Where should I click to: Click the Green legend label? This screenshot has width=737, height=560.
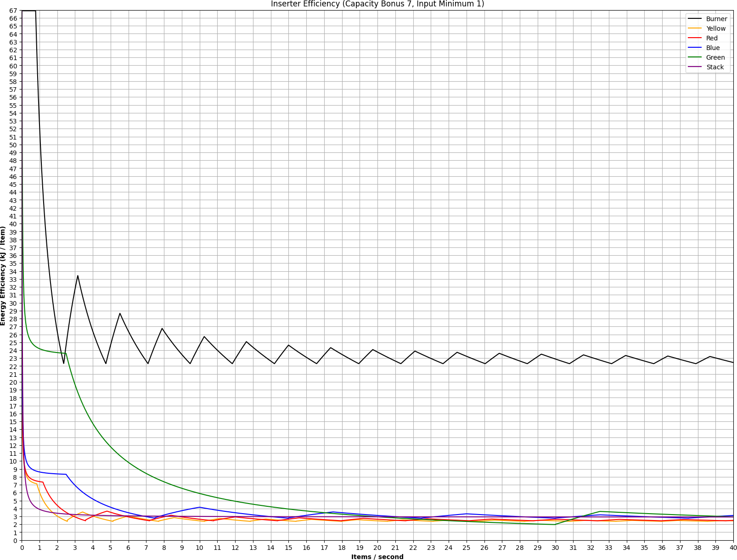coord(715,57)
